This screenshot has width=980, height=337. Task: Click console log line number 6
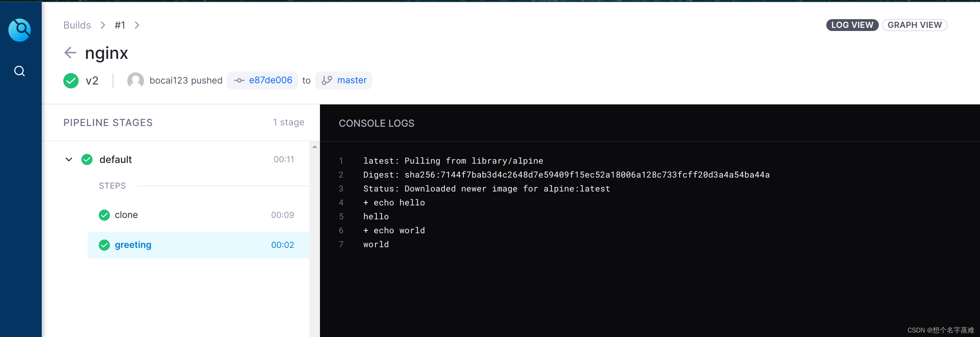pos(341,230)
